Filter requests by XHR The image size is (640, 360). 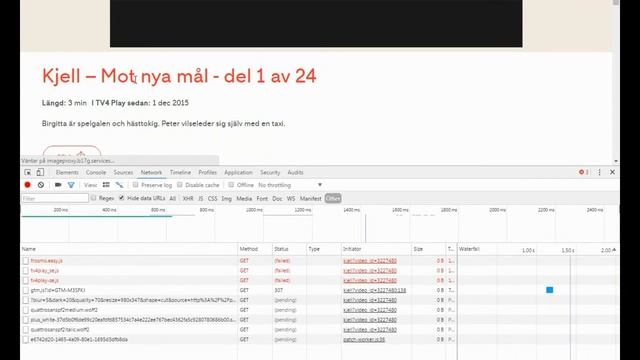coord(188,198)
